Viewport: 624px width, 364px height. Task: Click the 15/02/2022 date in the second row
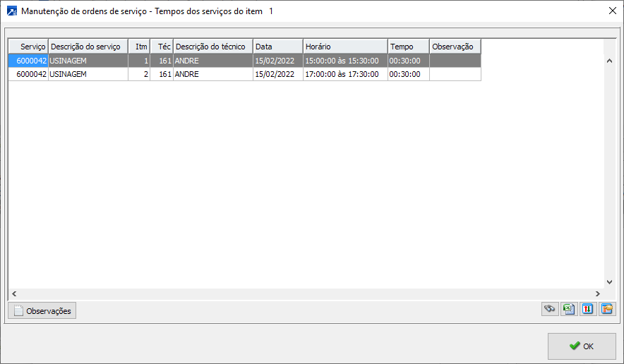click(278, 74)
